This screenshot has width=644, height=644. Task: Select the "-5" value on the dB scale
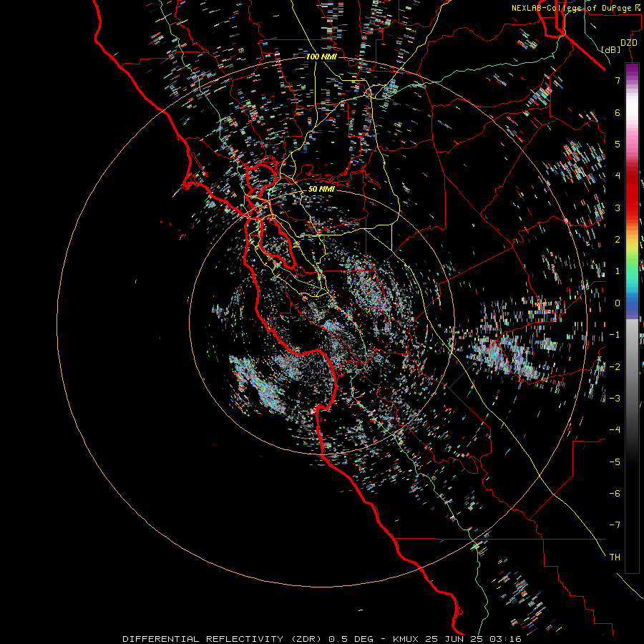615,462
